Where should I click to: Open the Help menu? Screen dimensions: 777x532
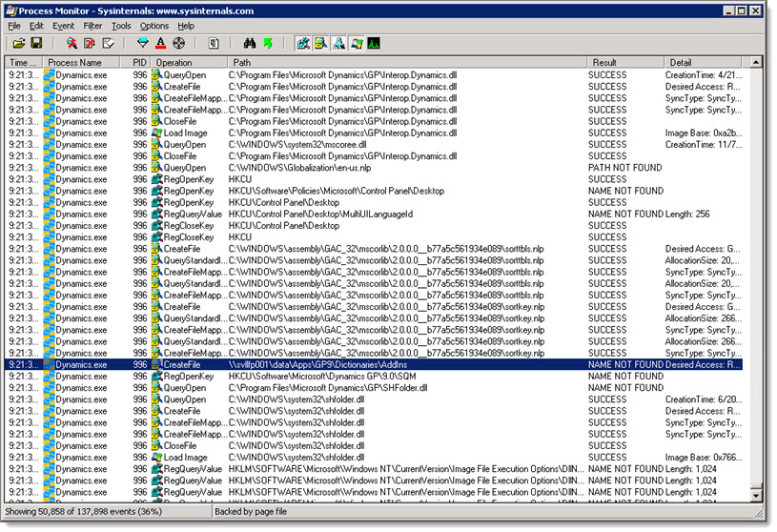(x=186, y=26)
